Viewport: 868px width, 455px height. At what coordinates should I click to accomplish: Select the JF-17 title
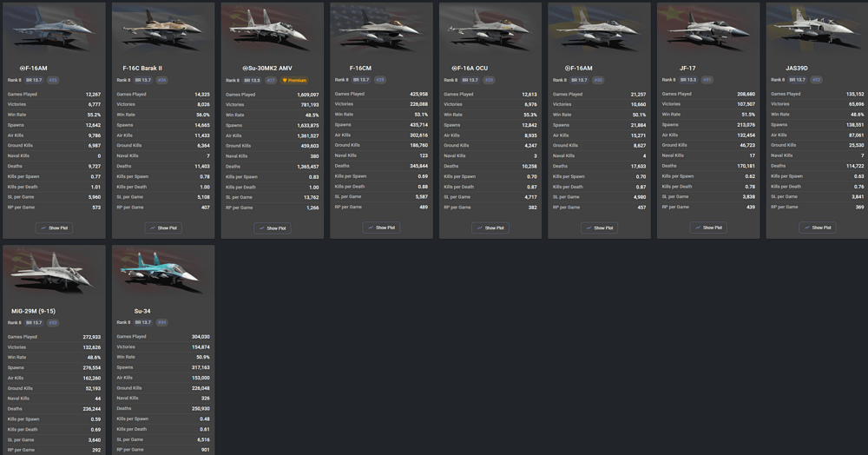point(687,68)
